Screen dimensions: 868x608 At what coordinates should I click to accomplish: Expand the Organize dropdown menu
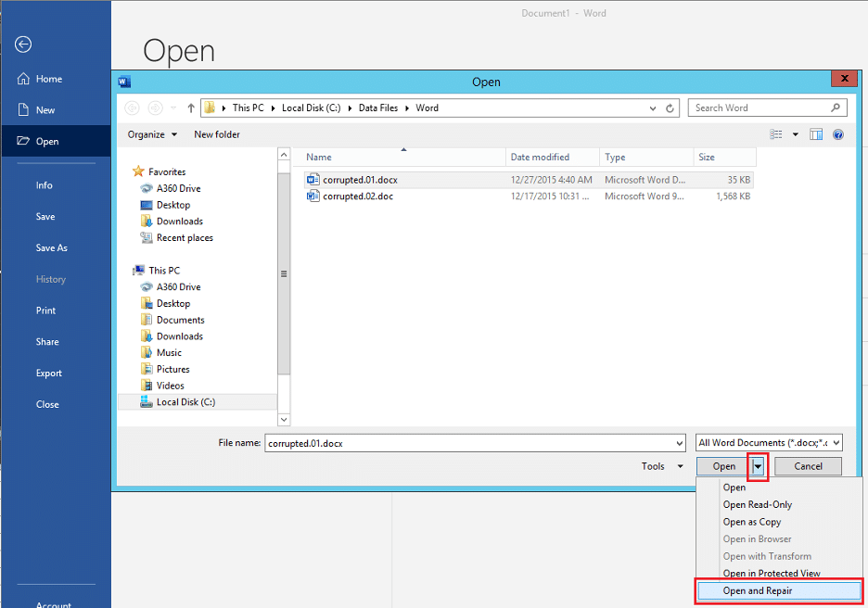pyautogui.click(x=152, y=134)
